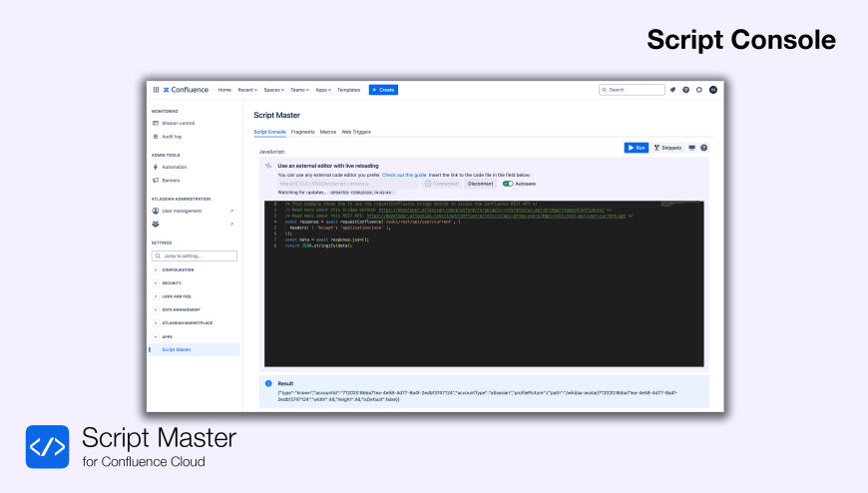Viewport: 868px width, 493px height.
Task: Click the Banners megaphone icon
Action: [x=156, y=180]
